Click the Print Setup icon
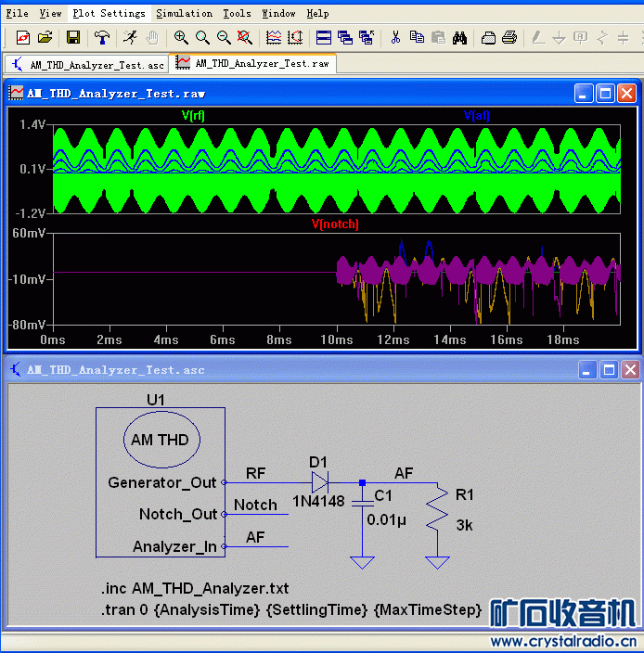Screen dimensions: 644x653 click(488, 38)
